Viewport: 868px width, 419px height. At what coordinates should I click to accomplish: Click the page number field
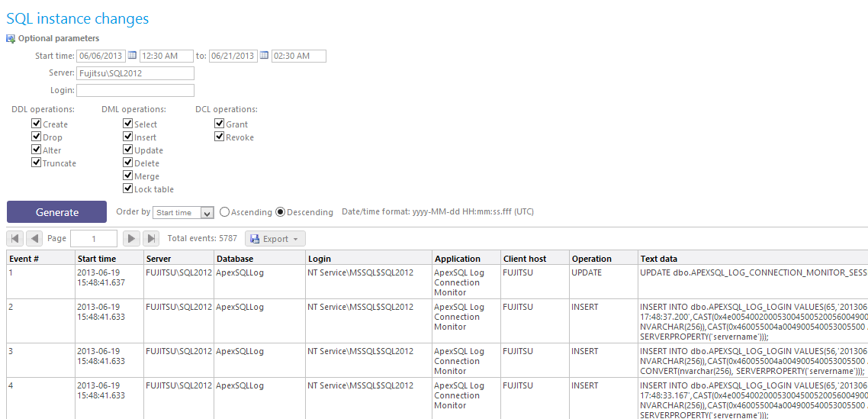(94, 238)
